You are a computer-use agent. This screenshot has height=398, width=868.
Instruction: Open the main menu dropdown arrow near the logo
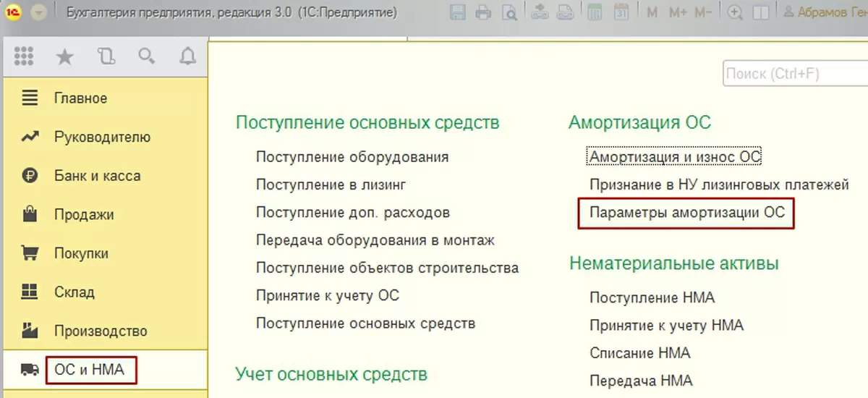click(x=38, y=13)
